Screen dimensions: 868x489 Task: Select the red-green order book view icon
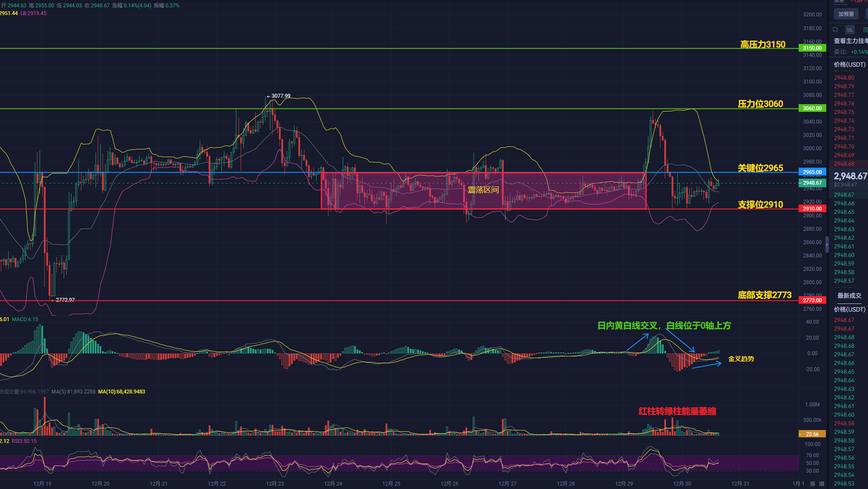coord(849,30)
